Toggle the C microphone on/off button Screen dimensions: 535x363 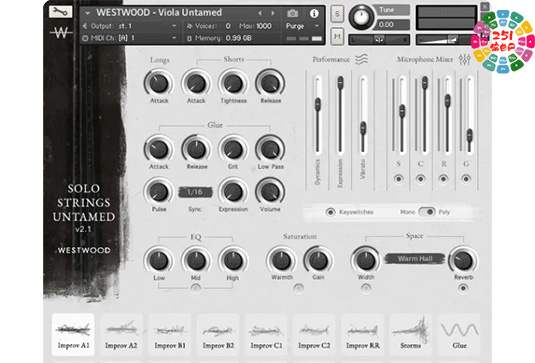(x=420, y=178)
